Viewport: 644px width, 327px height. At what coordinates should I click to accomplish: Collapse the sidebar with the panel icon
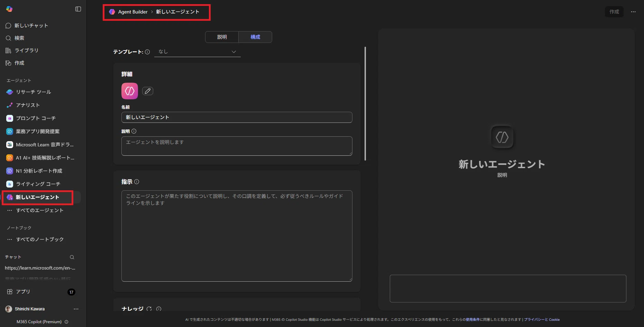78,9
